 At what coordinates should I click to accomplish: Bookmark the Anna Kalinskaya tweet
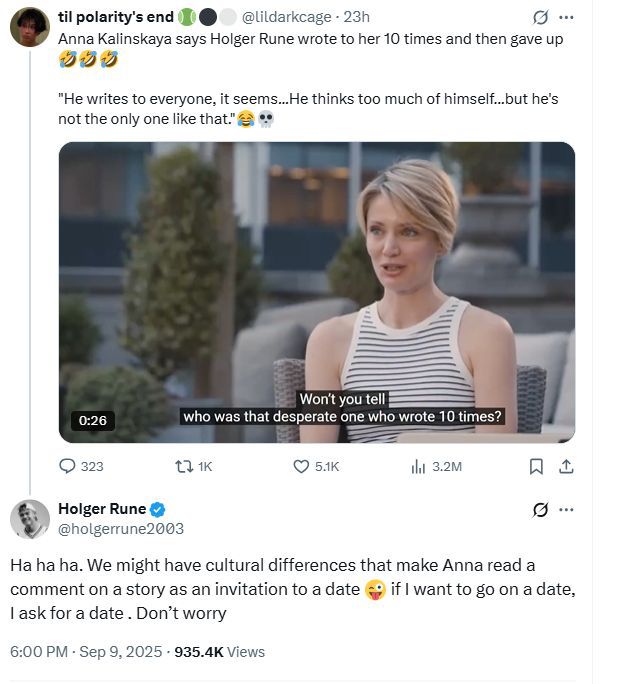pos(536,466)
